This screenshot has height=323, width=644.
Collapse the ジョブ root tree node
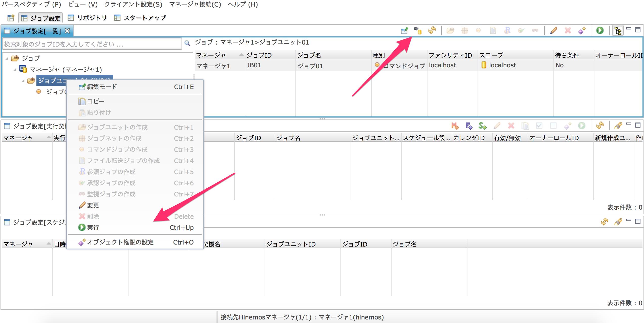[7, 58]
